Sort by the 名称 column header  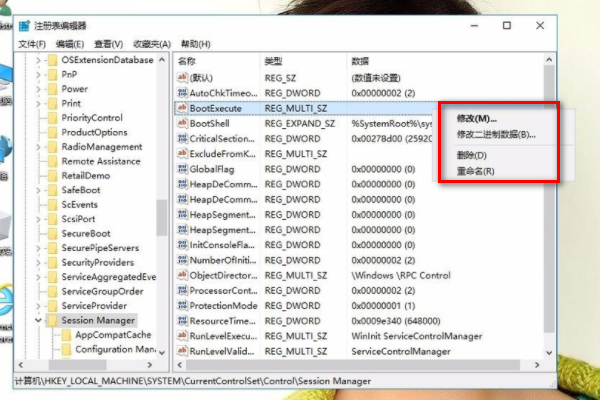pos(187,61)
